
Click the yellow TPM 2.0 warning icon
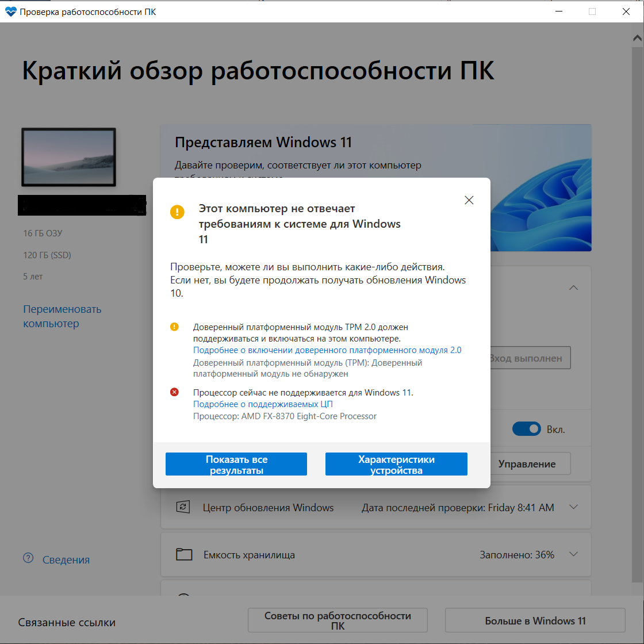tap(174, 327)
